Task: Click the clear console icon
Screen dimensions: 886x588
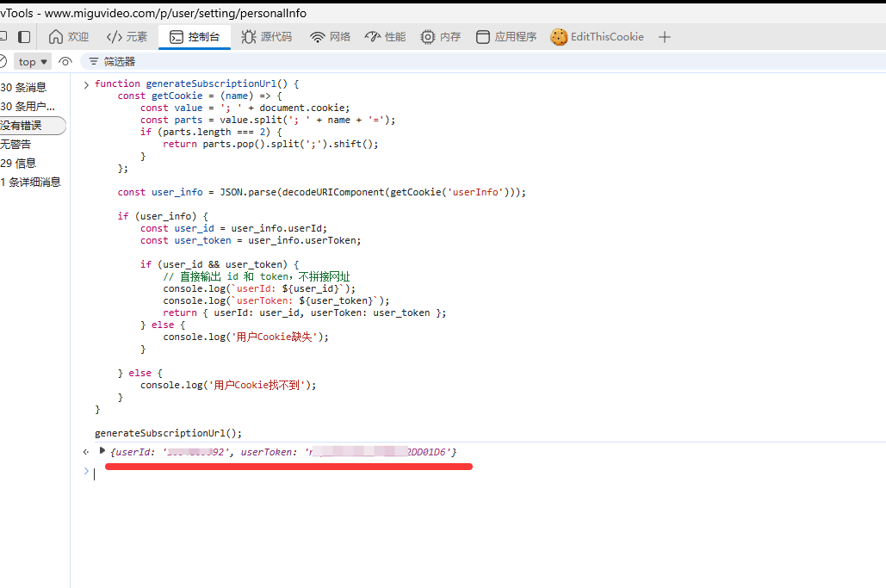Action: [x=3, y=62]
